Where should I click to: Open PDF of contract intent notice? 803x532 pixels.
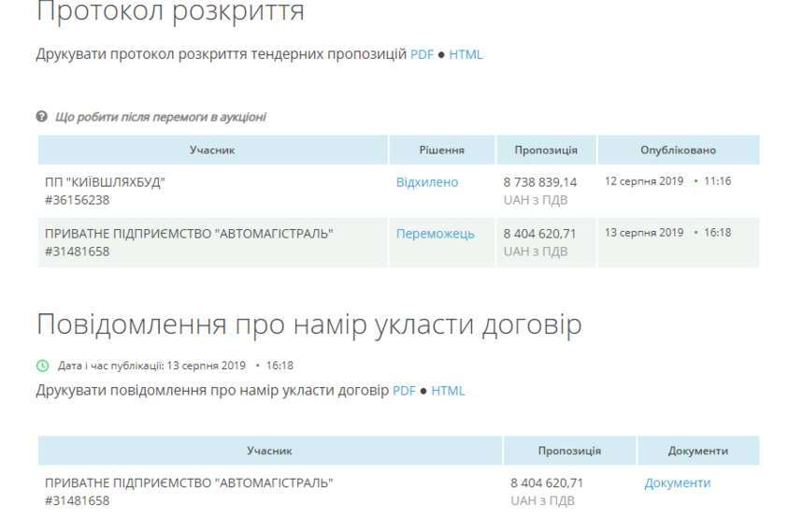404,391
